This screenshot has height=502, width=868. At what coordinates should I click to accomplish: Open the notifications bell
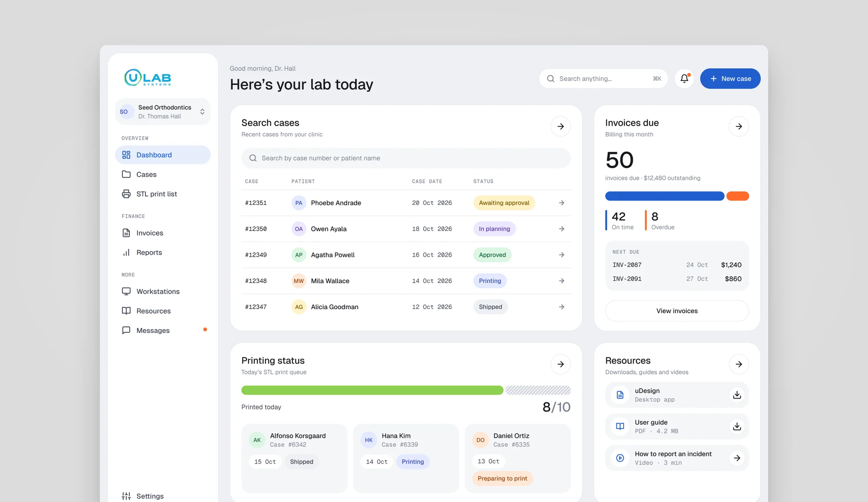tap(684, 79)
